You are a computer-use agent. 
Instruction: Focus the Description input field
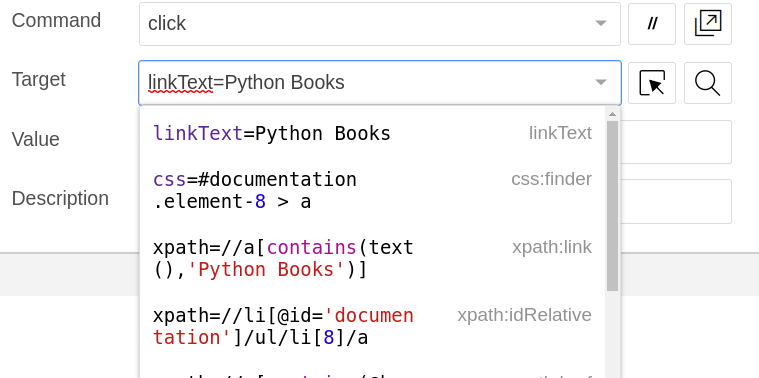click(x=676, y=201)
